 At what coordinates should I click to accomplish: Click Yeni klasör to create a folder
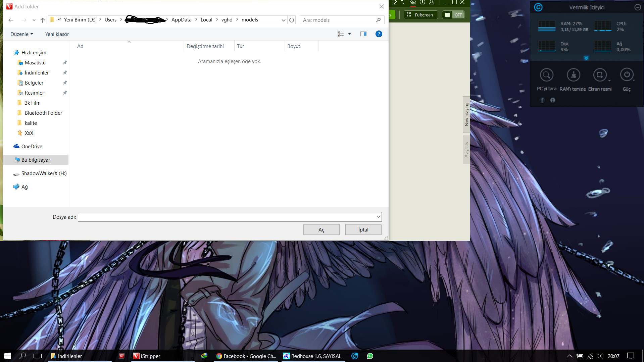57,34
